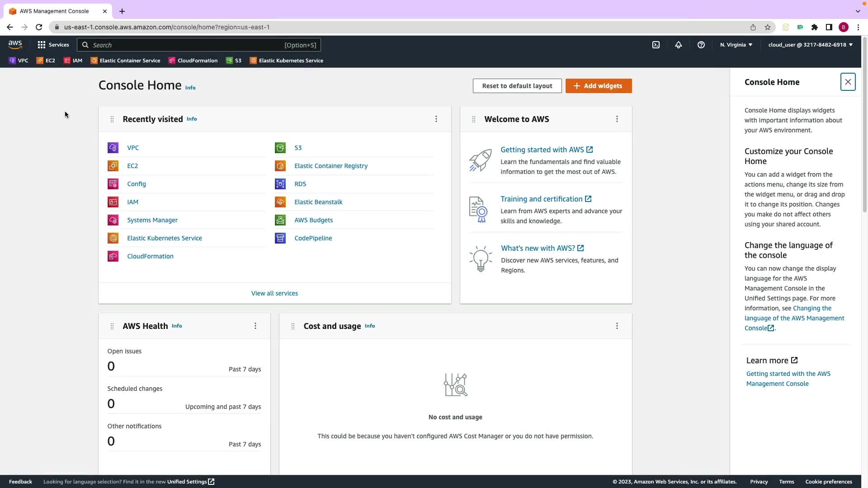Screen dimensions: 868x488
Task: Bookmark this page with star icon
Action: [x=768, y=27]
